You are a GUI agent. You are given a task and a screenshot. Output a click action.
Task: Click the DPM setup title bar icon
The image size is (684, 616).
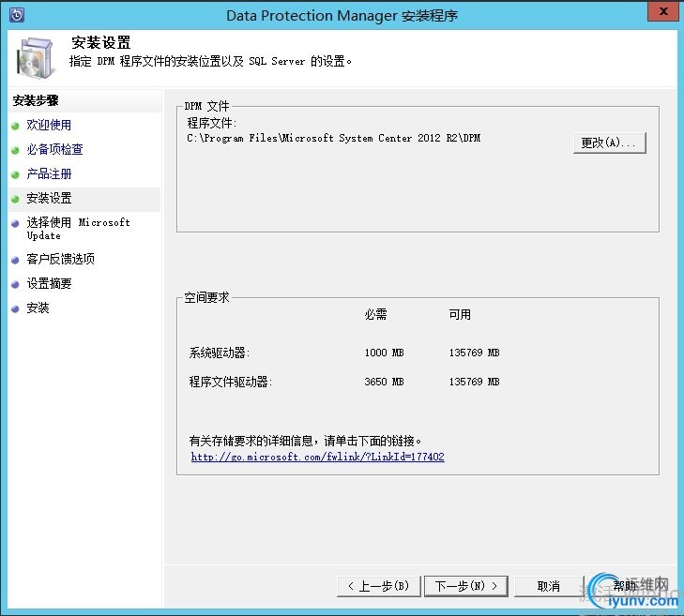(x=17, y=15)
